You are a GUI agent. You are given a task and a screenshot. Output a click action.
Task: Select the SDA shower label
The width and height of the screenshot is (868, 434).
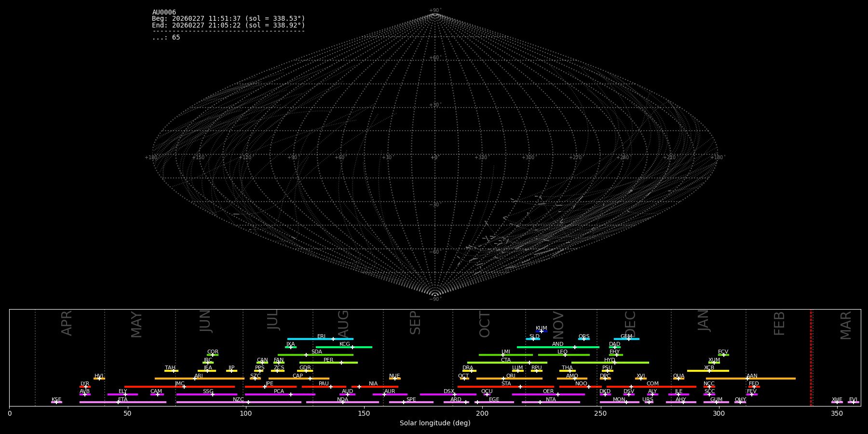coord(317,352)
